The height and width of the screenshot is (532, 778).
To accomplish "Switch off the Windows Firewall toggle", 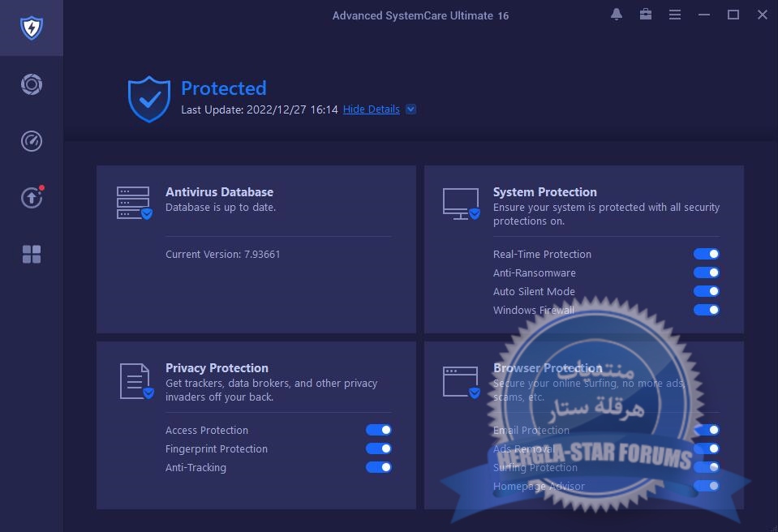I will (707, 310).
